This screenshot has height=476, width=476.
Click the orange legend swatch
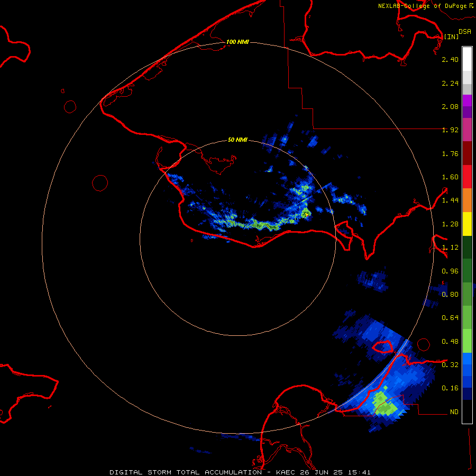(x=467, y=200)
